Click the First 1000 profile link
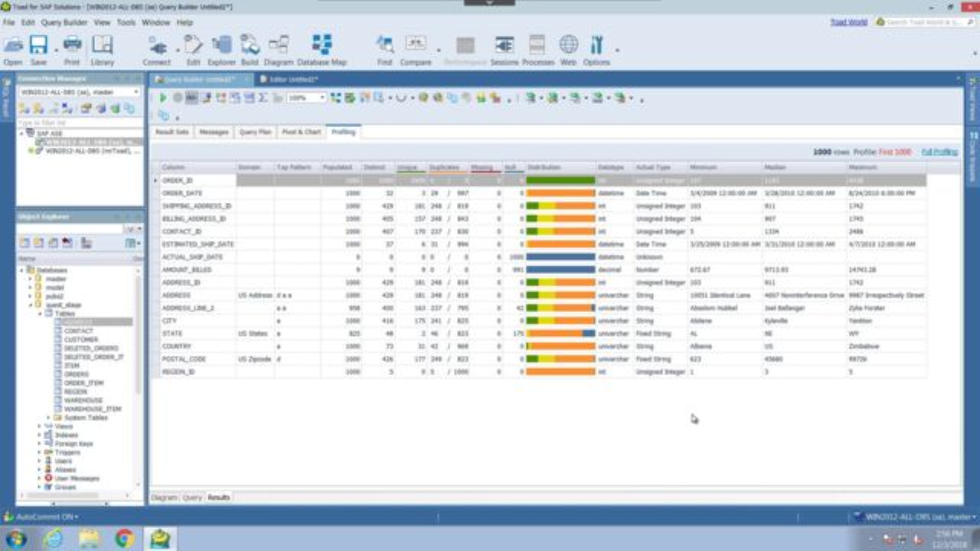Viewport: 980px width, 551px height. (895, 152)
